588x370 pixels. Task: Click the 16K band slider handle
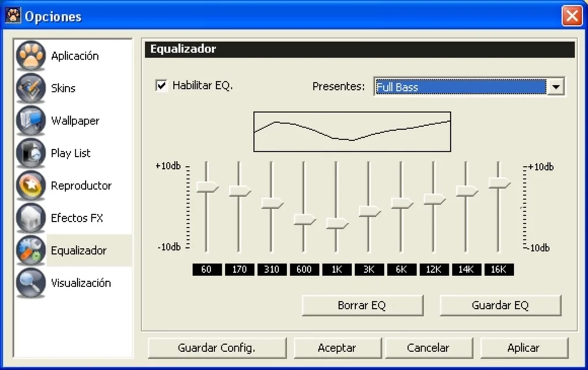(x=499, y=183)
